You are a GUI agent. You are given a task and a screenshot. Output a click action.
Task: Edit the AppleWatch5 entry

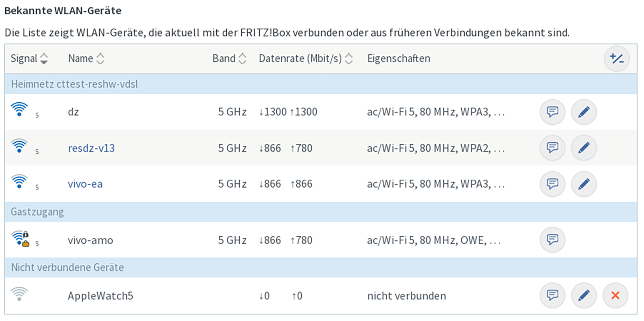click(584, 295)
